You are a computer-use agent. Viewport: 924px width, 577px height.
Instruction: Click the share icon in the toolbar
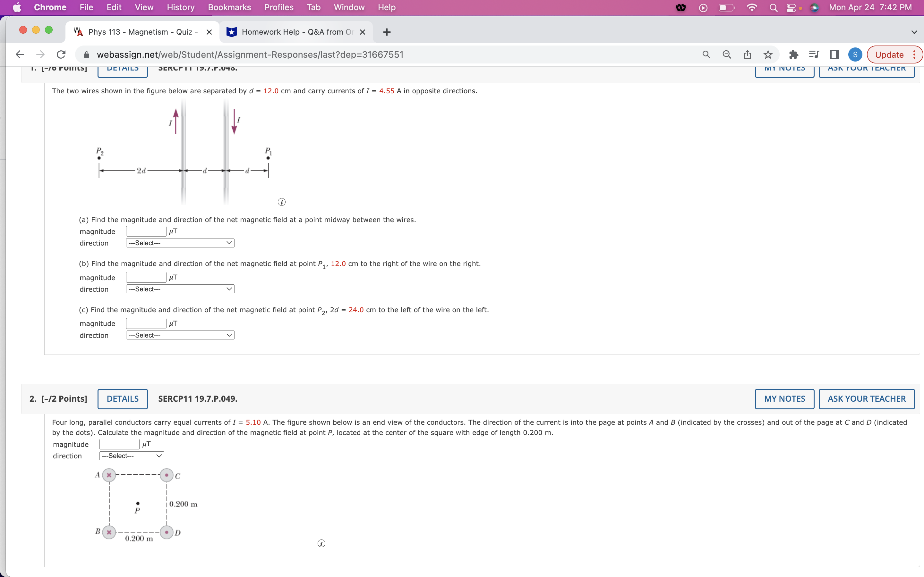pos(747,54)
